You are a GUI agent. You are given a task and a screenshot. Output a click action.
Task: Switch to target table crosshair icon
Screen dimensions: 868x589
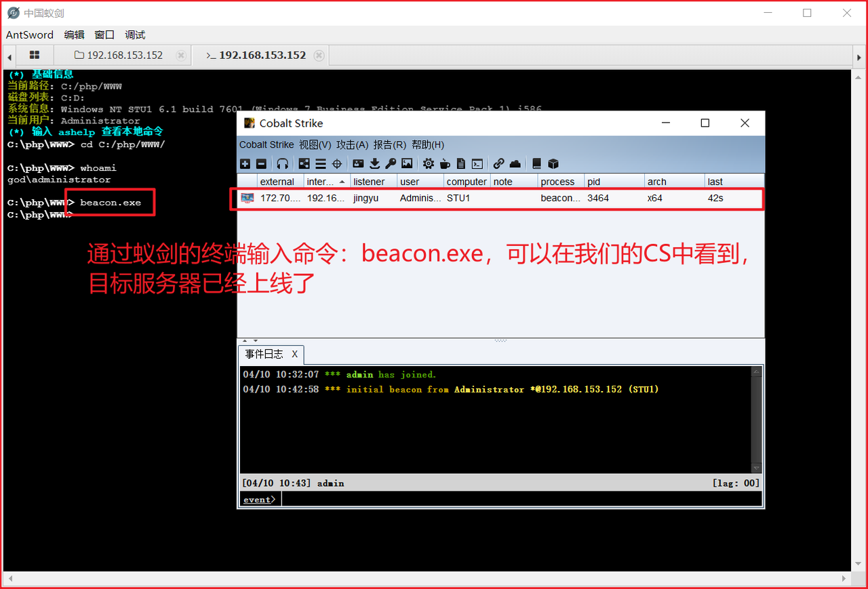click(336, 163)
